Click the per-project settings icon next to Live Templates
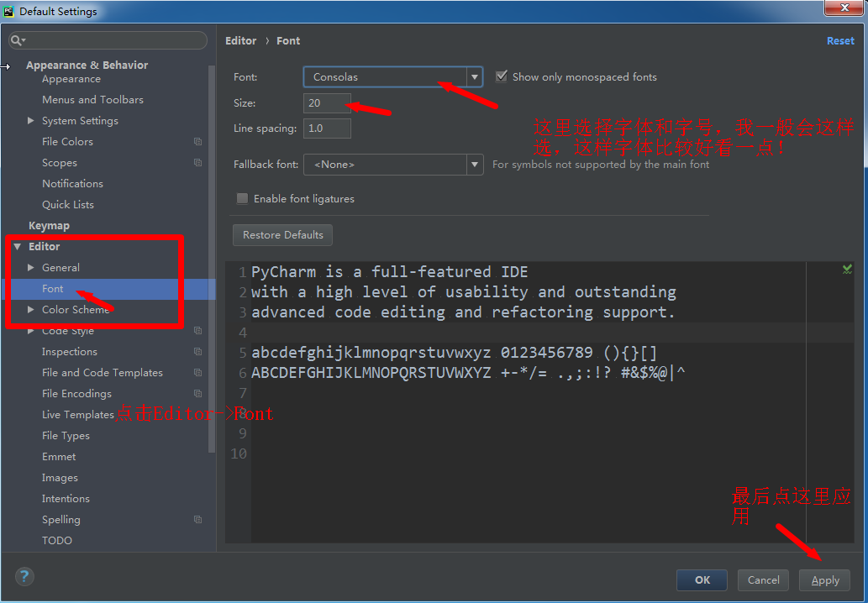 tap(198, 415)
